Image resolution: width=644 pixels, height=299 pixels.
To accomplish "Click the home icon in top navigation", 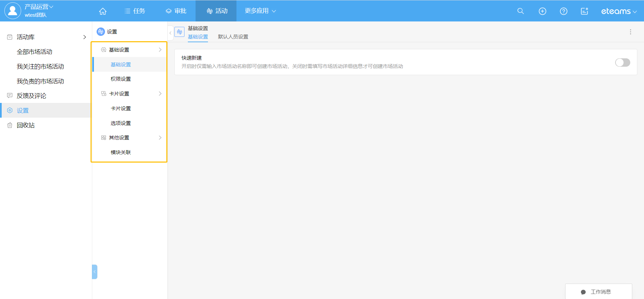I will [x=103, y=11].
